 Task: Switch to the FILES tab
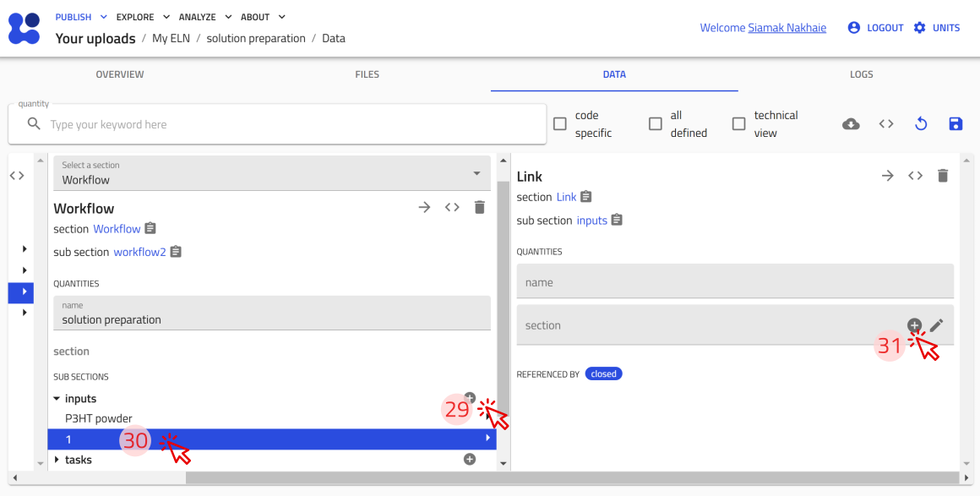(367, 74)
